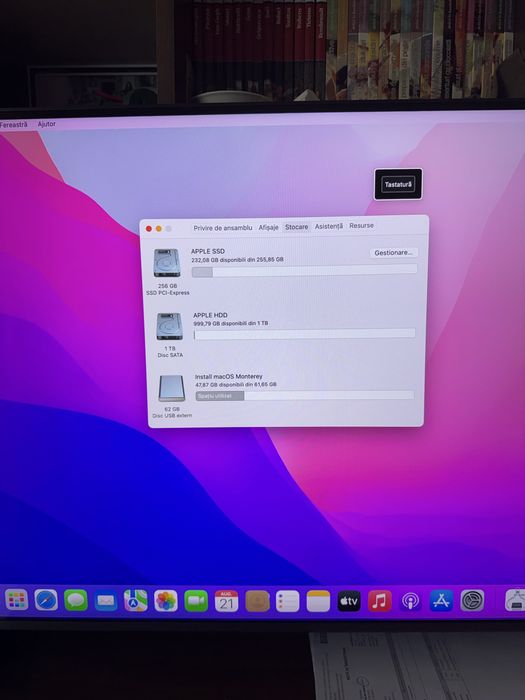Switch to the Afișaje tab
525x700 pixels.
(268, 227)
